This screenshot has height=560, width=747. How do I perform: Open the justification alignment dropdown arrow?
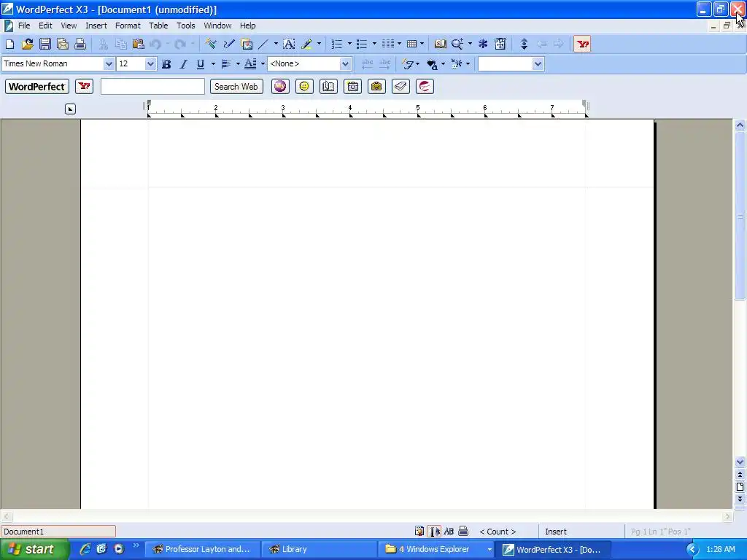tap(238, 64)
